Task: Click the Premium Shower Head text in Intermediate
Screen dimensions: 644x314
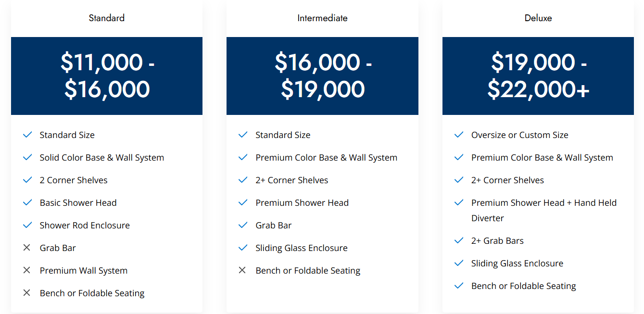Action: pyautogui.click(x=302, y=203)
